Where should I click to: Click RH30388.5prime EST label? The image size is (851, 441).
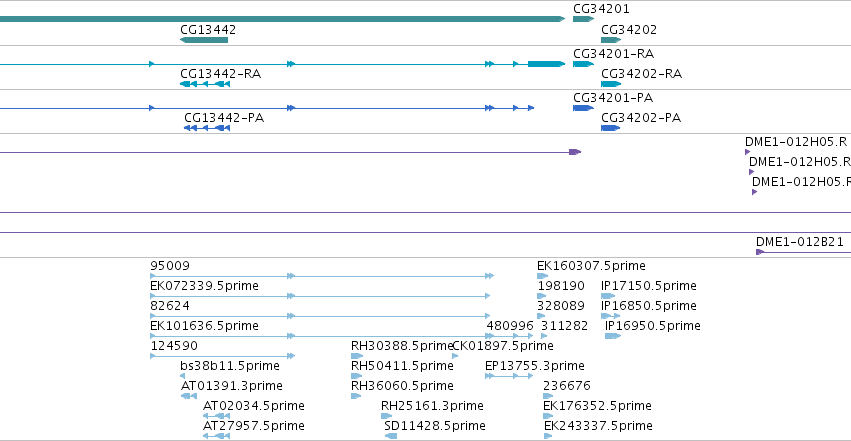402,346
